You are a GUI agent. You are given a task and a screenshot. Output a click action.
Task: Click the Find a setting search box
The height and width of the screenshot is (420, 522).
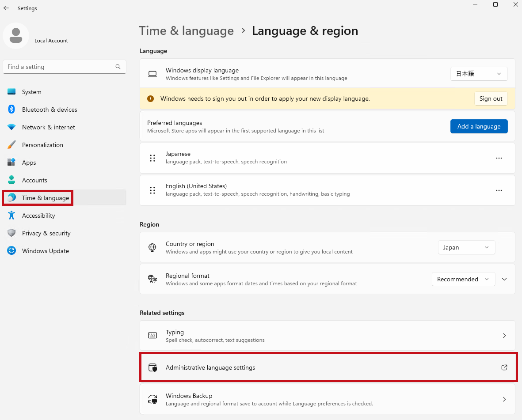tap(64, 67)
